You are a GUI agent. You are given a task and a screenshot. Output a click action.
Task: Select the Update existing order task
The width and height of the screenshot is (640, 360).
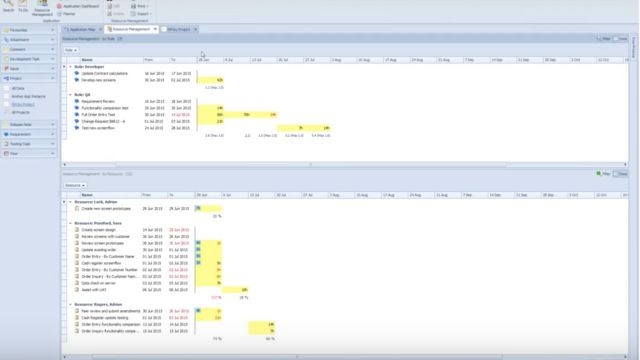pos(99,250)
